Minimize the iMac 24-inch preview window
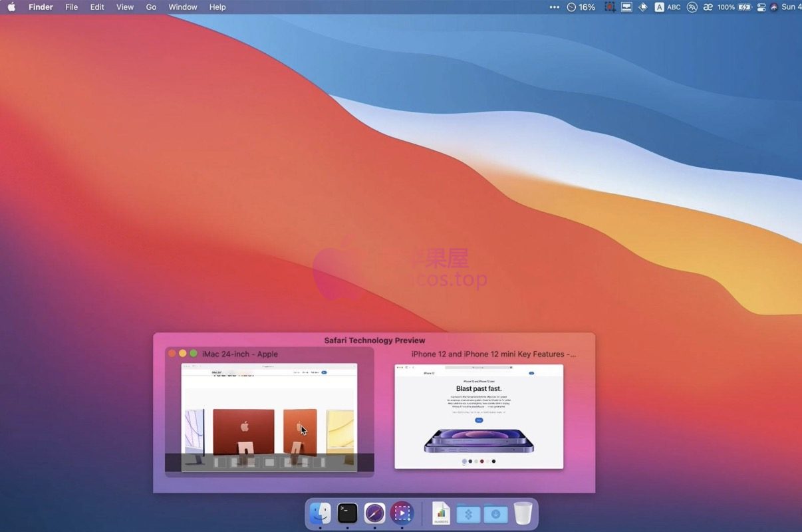Viewport: 802px width, 532px height. point(183,354)
